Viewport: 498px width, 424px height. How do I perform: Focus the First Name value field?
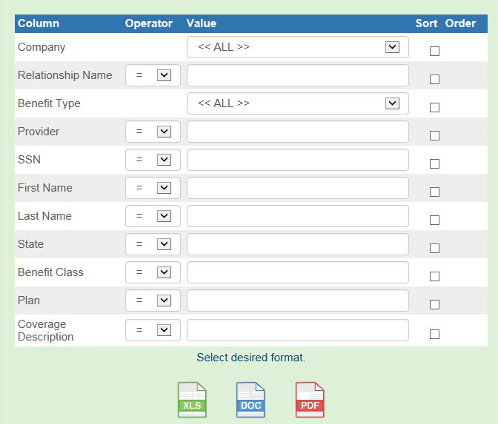pos(298,188)
